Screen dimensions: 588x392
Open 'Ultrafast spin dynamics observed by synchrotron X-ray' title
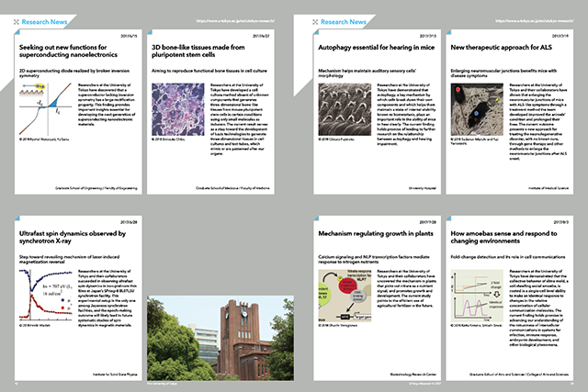point(73,237)
